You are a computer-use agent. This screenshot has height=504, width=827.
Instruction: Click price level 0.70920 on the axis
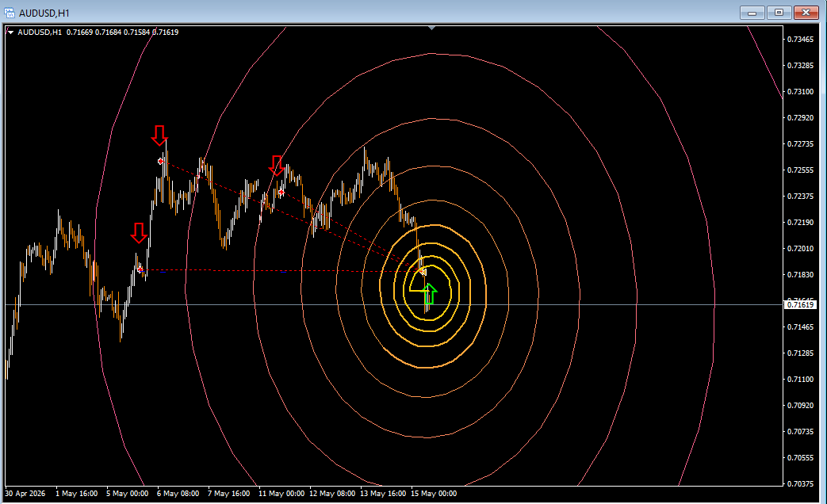point(800,406)
